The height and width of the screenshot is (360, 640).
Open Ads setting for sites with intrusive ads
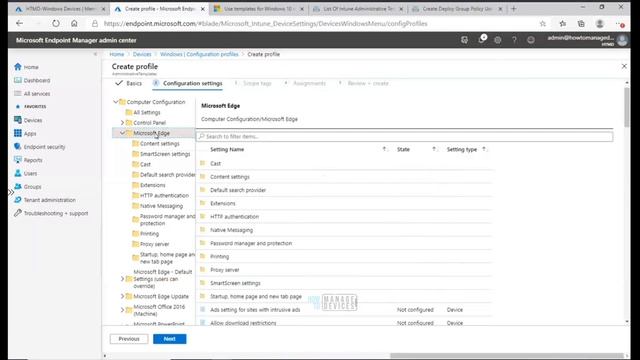pos(345,310)
